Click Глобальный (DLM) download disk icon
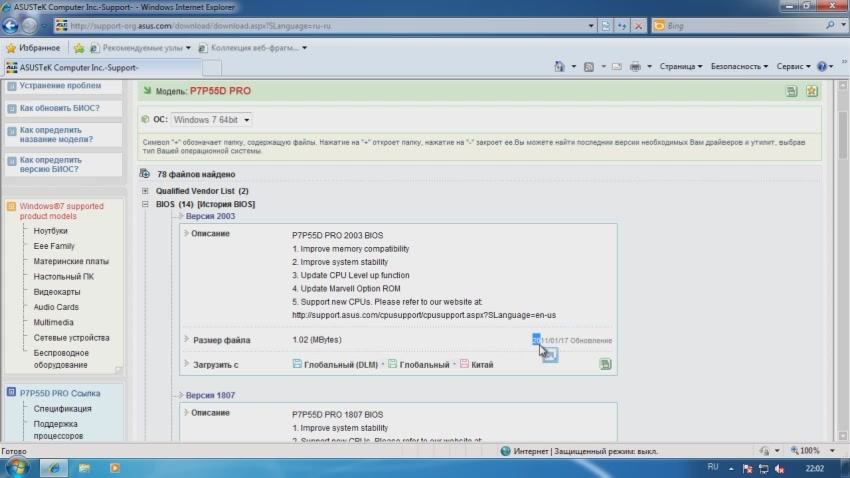Viewport: 850px width, 478px height. pyautogui.click(x=297, y=364)
